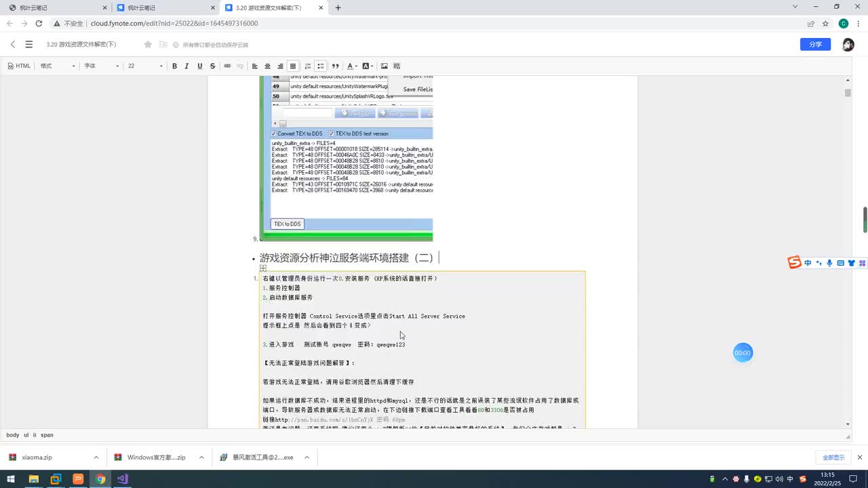Align text to the right
Viewport: 868px width, 488px height.
click(280, 66)
